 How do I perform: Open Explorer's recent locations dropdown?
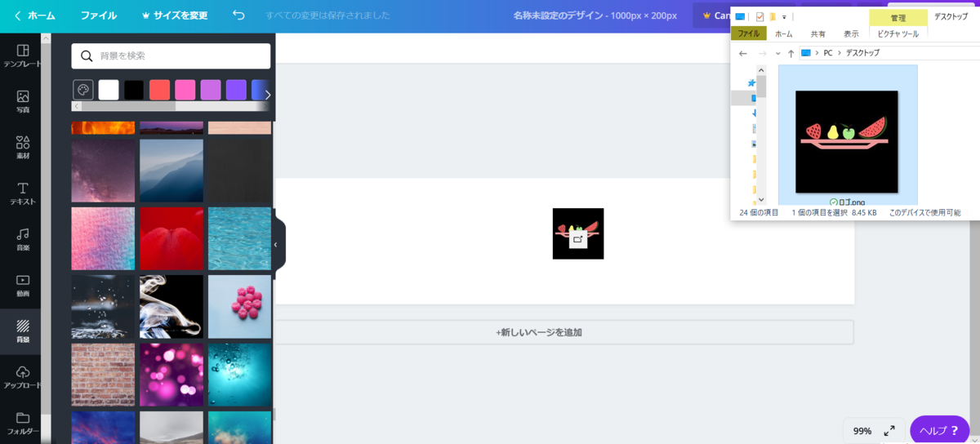tap(777, 53)
